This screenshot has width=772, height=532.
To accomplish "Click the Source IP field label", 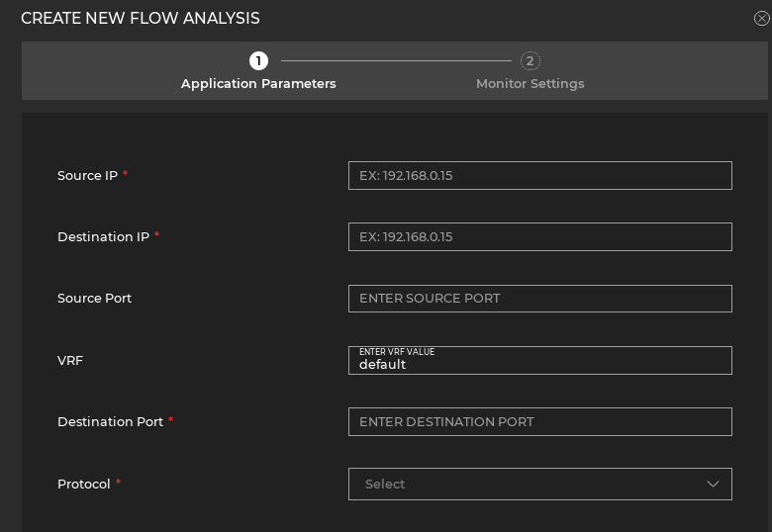I will coord(87,176).
